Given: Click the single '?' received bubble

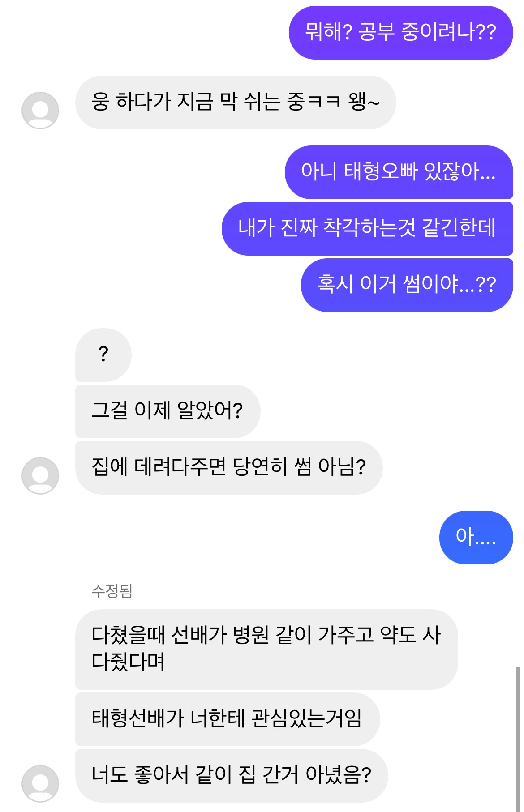Looking at the screenshot, I should pyautogui.click(x=103, y=355).
